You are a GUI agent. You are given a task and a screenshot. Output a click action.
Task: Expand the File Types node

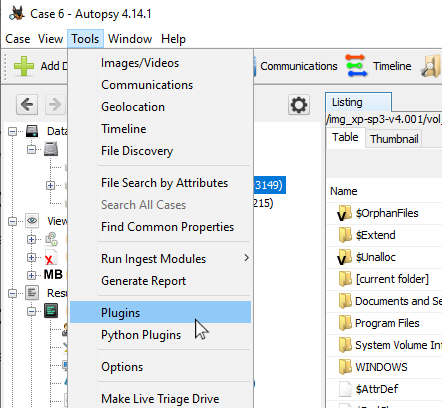coord(32,239)
